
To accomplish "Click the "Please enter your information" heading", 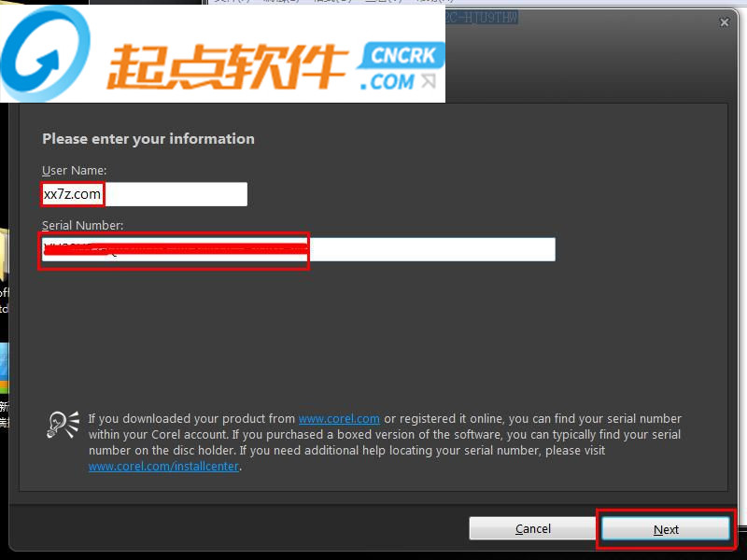I will [148, 138].
